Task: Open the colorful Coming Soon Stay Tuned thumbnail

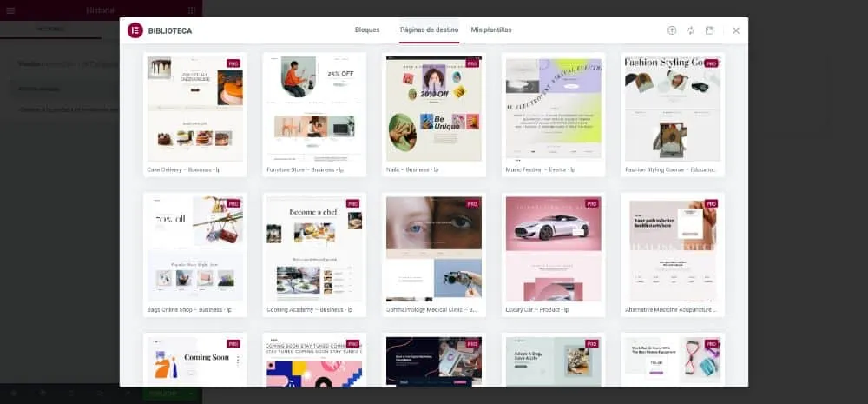Action: click(x=314, y=361)
